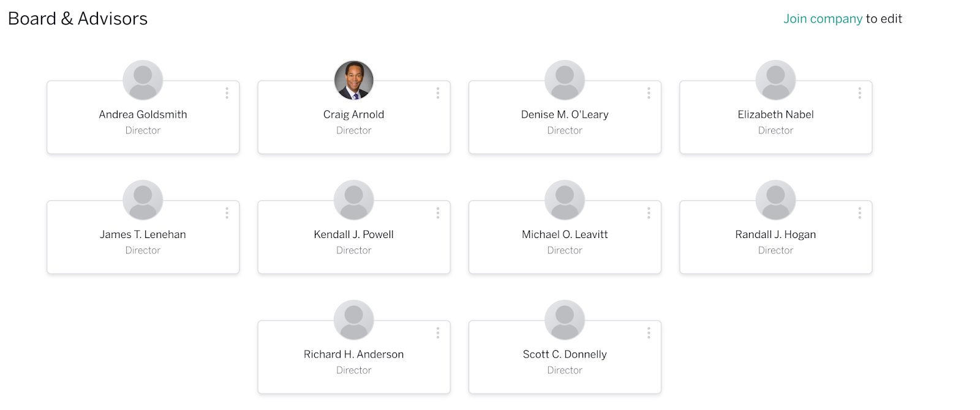Click Andrea Goldsmith's avatar placeholder
Image resolution: width=980 pixels, height=410 pixels.
[143, 80]
